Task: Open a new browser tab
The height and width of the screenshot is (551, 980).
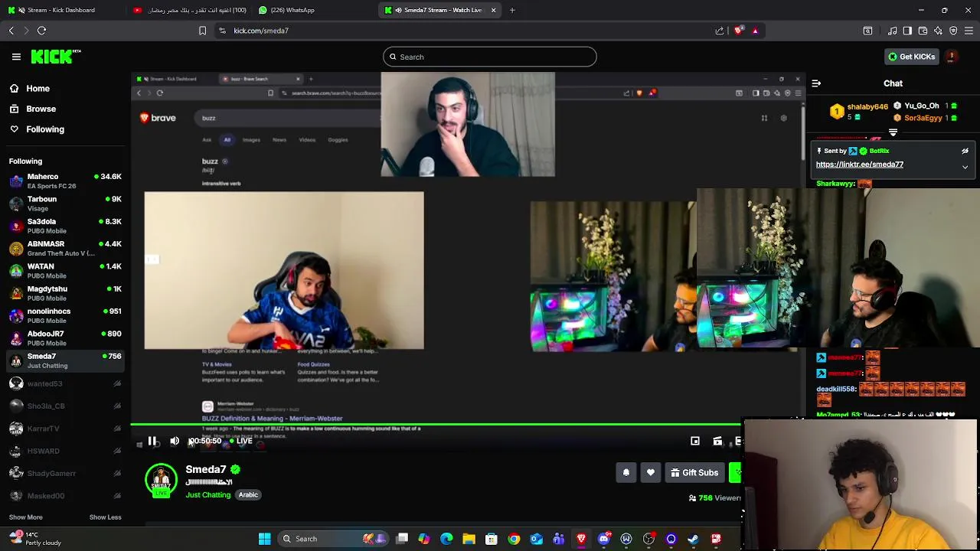Action: 512,10
